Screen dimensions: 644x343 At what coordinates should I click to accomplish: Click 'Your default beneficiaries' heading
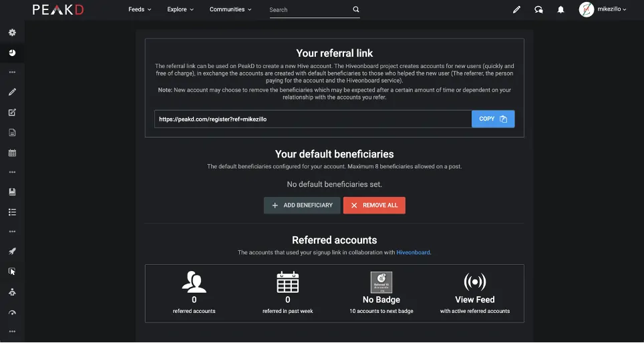(334, 154)
